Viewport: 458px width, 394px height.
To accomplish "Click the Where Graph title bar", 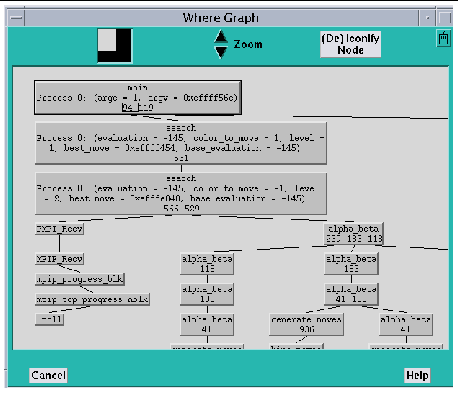I will pos(221,18).
